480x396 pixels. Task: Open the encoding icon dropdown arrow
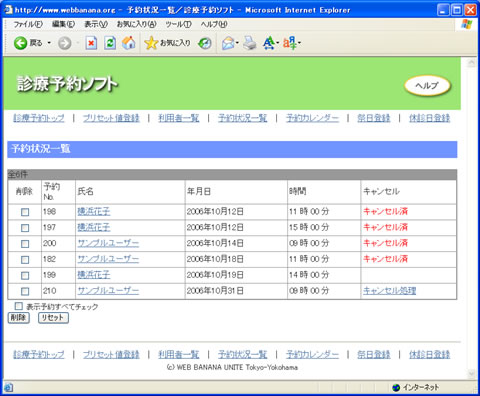(299, 43)
